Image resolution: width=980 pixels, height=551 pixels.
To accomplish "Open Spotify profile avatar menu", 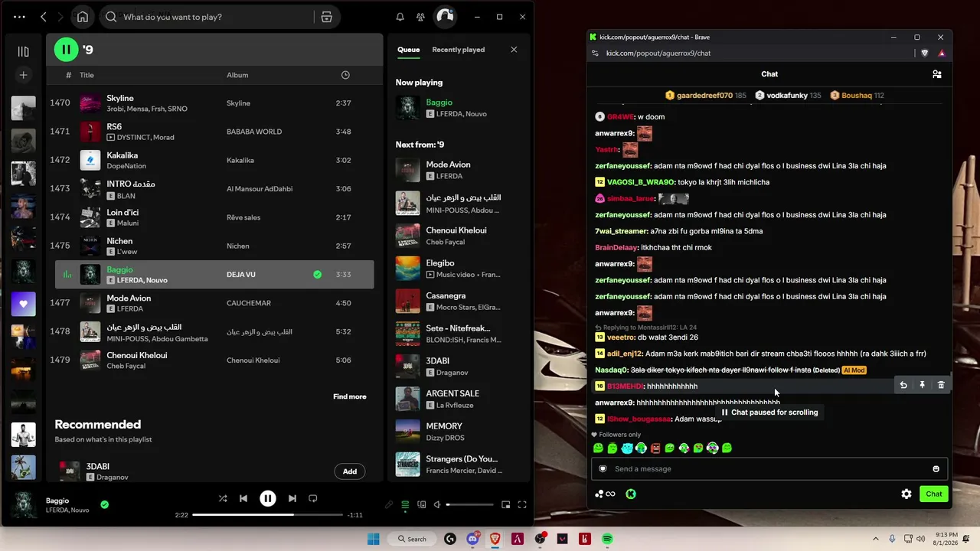I will tap(445, 16).
